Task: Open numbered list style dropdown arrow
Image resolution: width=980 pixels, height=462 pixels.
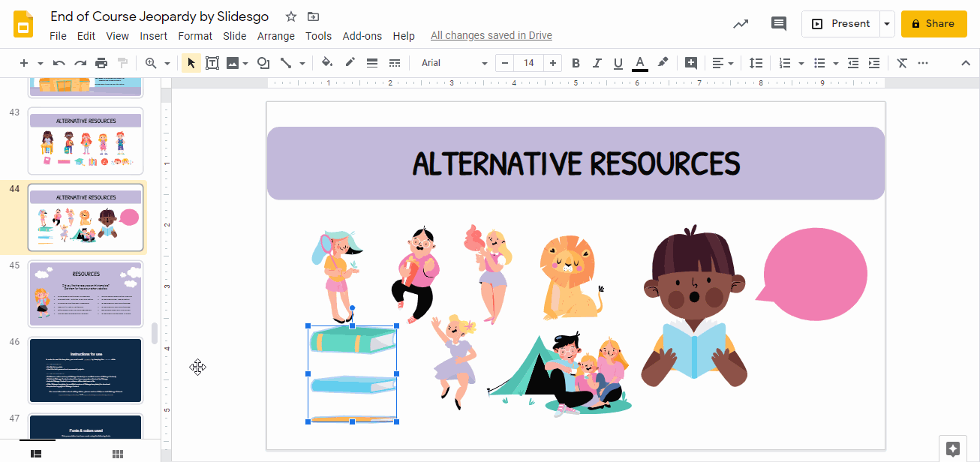Action: click(x=801, y=64)
